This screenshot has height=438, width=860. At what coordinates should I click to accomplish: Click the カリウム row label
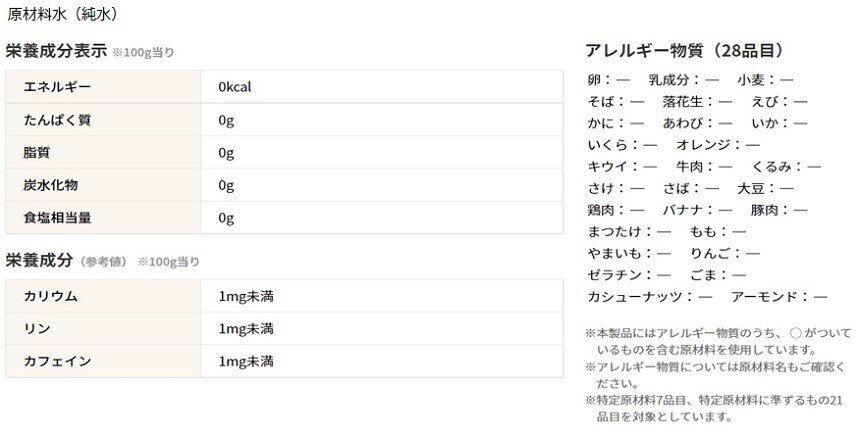[x=50, y=296]
